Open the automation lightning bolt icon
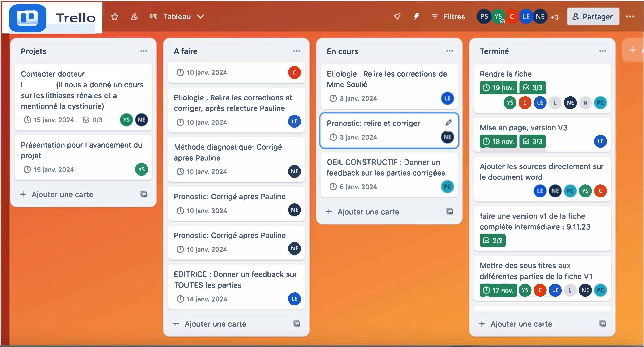Screen dimensions: 644x347 [x=416, y=17]
